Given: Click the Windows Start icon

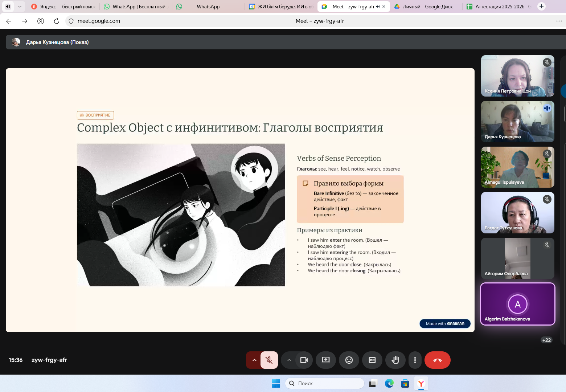Looking at the screenshot, I should 276,383.
